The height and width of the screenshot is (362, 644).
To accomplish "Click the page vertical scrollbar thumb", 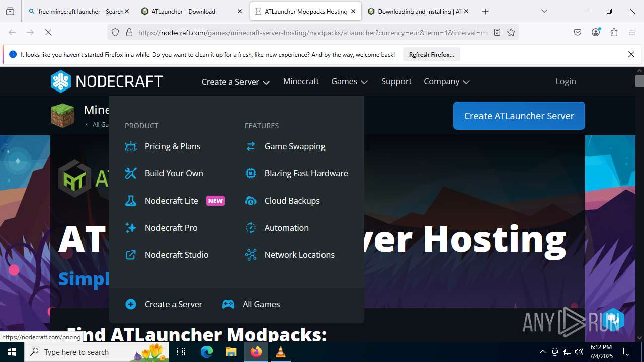I will 639,81.
